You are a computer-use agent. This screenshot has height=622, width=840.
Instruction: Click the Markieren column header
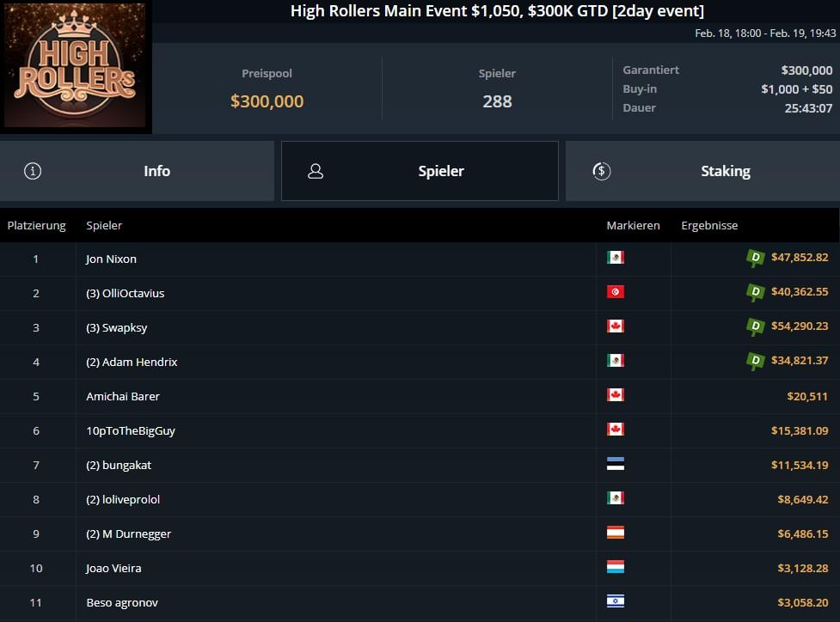tap(633, 225)
